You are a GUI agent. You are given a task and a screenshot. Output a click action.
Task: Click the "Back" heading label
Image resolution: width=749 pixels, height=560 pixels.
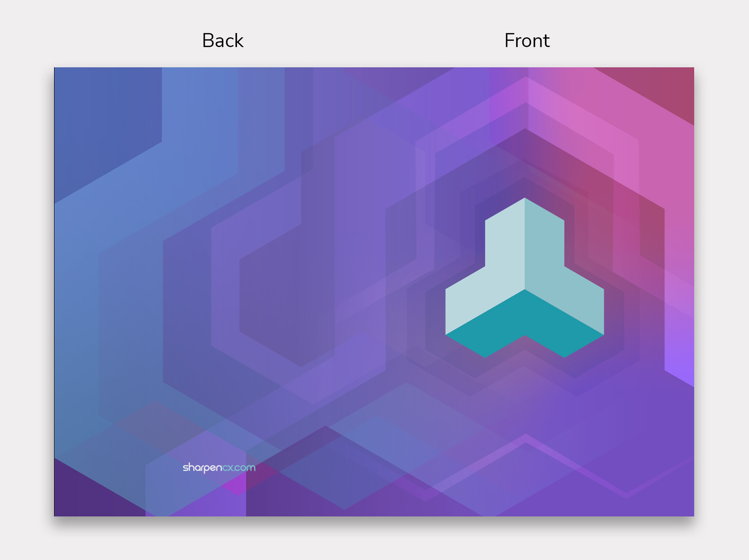coord(223,41)
